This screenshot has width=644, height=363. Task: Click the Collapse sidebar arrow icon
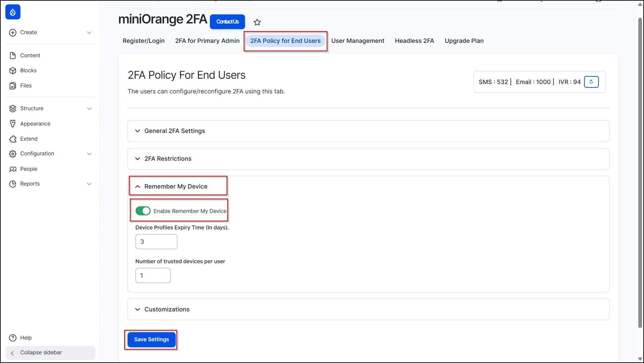(x=12, y=353)
